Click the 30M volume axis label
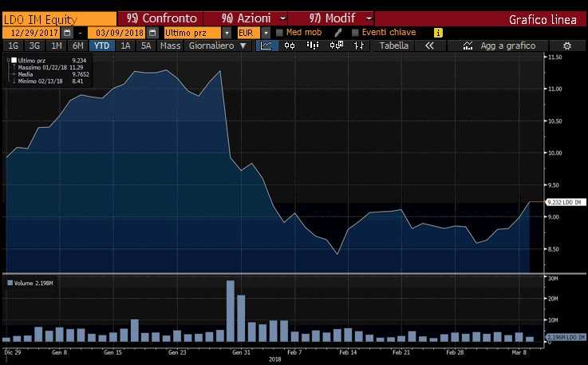Viewport: 588px width, 365px height. (553, 279)
